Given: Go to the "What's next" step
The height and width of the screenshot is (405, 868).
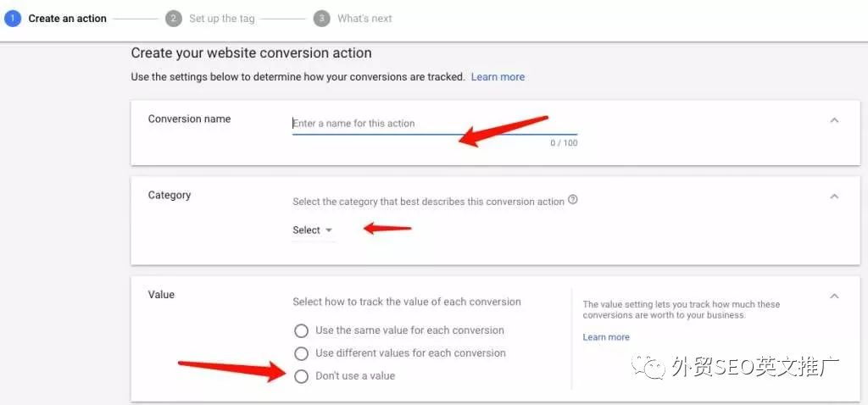Looking at the screenshot, I should 364,19.
